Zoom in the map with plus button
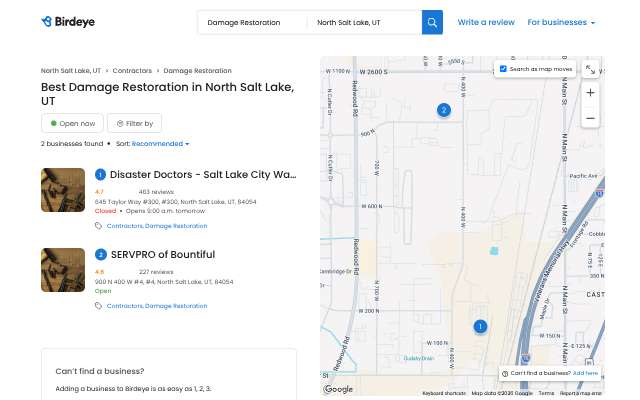The width and height of the screenshot is (640, 400). click(x=590, y=93)
